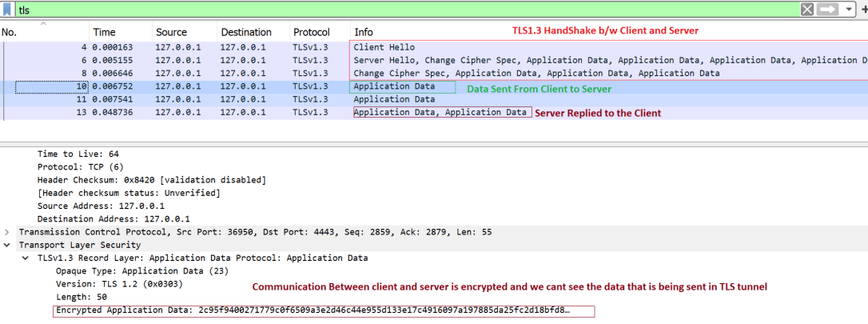Click into the tls filter input field
This screenshot has height=324, width=868.
click(407, 10)
